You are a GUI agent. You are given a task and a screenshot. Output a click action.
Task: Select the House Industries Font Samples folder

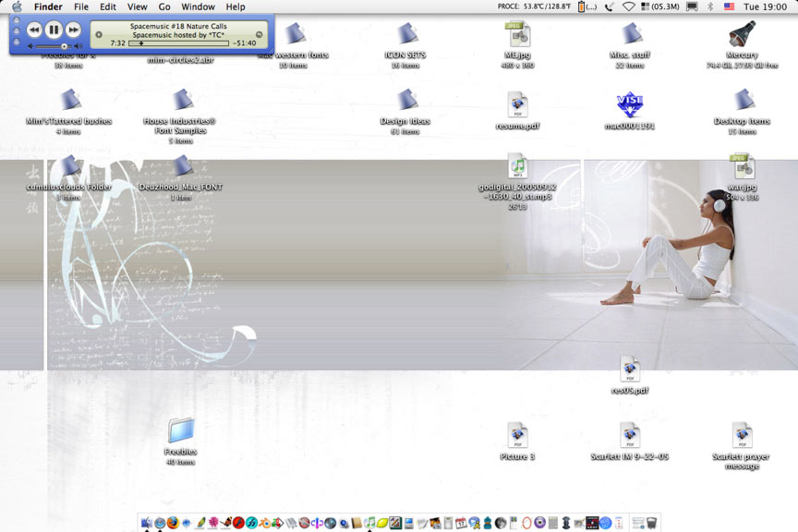(182, 100)
